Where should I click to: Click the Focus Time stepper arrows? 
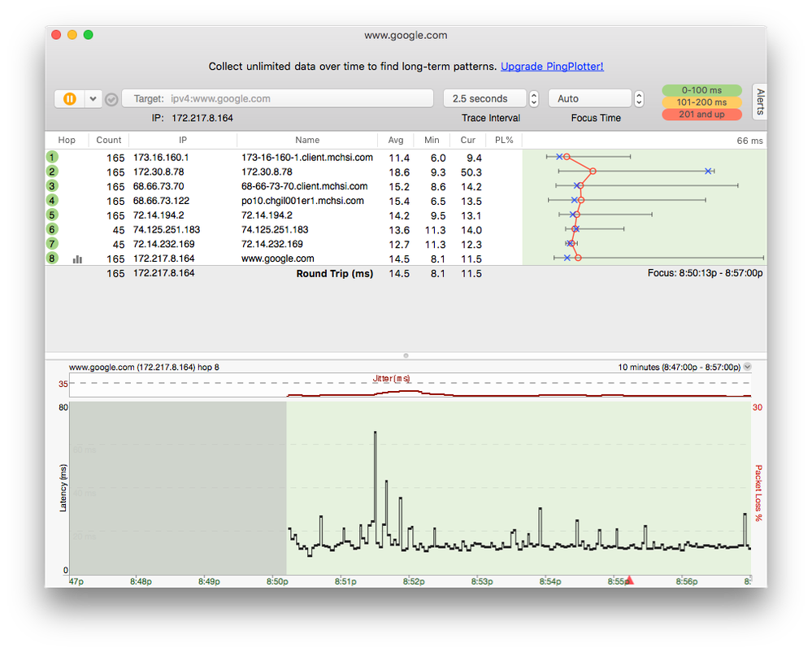point(639,98)
